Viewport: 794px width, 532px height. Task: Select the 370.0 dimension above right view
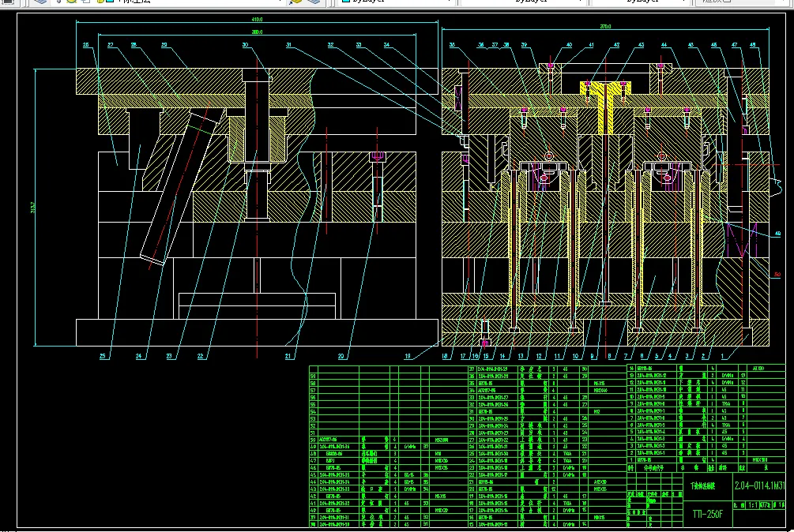tap(605, 26)
